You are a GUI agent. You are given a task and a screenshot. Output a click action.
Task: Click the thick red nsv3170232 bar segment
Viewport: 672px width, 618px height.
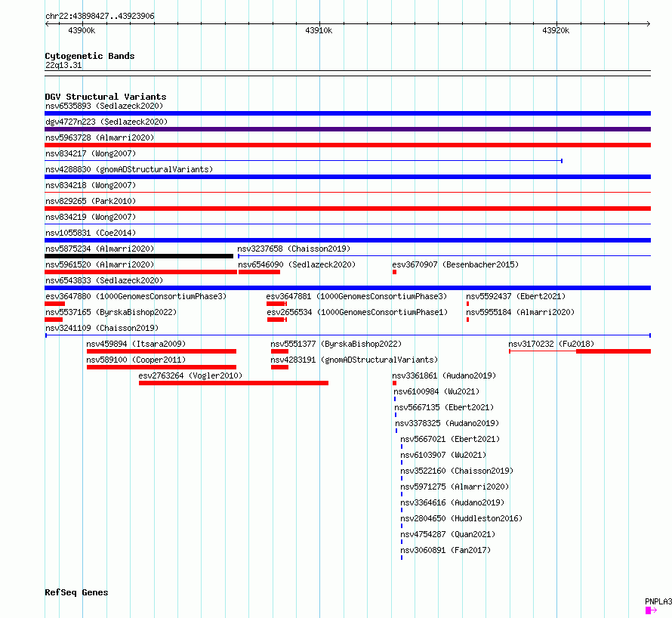pos(613,351)
